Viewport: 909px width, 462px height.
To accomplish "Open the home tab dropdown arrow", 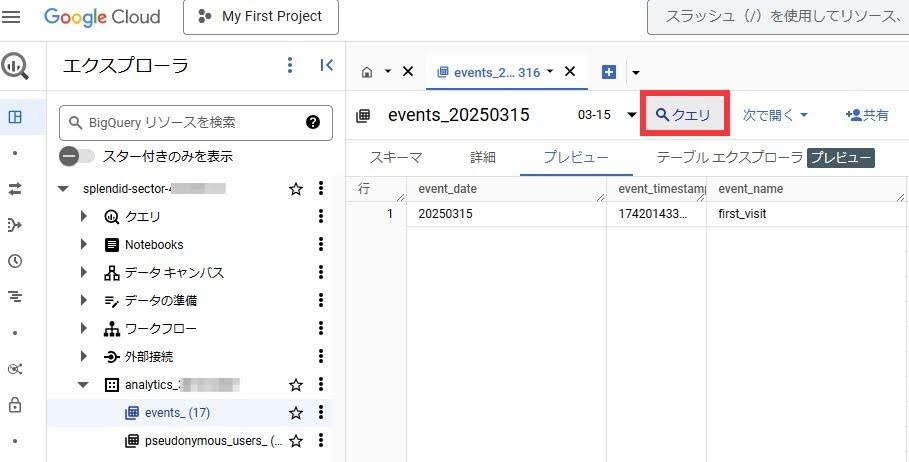I will (388, 71).
